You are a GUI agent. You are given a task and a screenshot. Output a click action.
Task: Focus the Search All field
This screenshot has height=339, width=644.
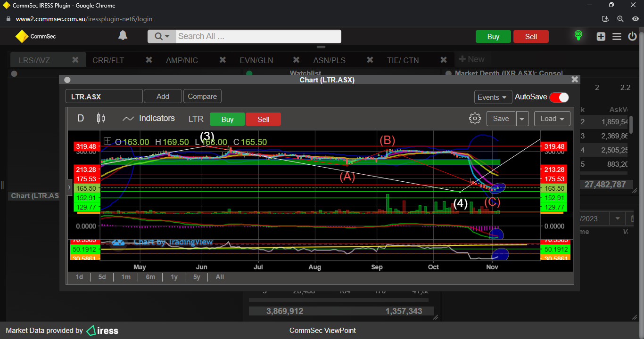(x=258, y=36)
